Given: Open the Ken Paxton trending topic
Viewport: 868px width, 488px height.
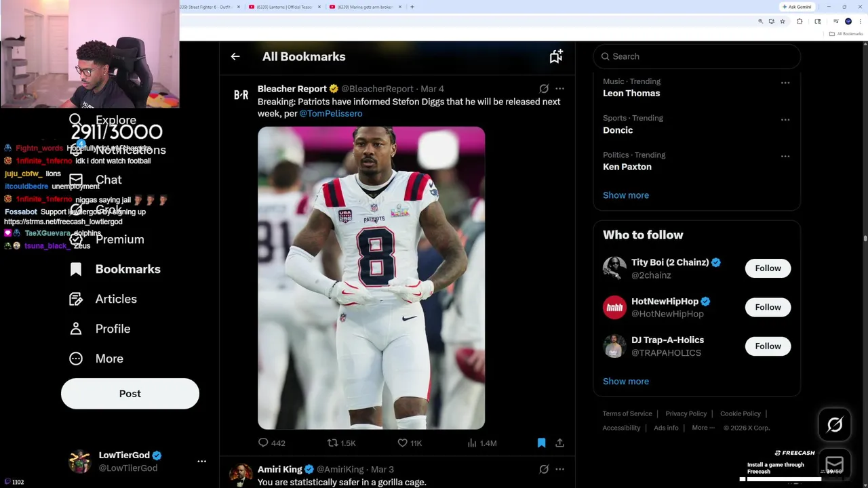Looking at the screenshot, I should [x=627, y=167].
